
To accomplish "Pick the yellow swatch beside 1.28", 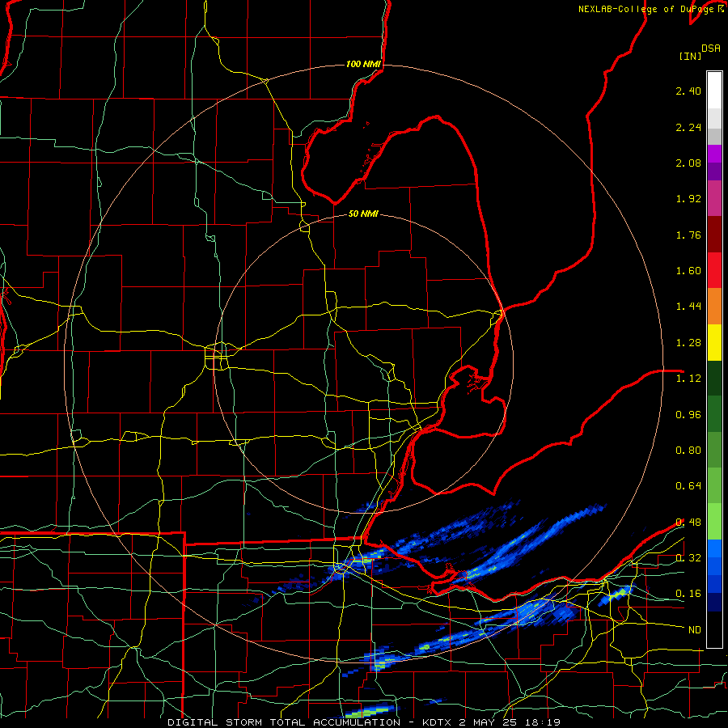I will coord(714,342).
